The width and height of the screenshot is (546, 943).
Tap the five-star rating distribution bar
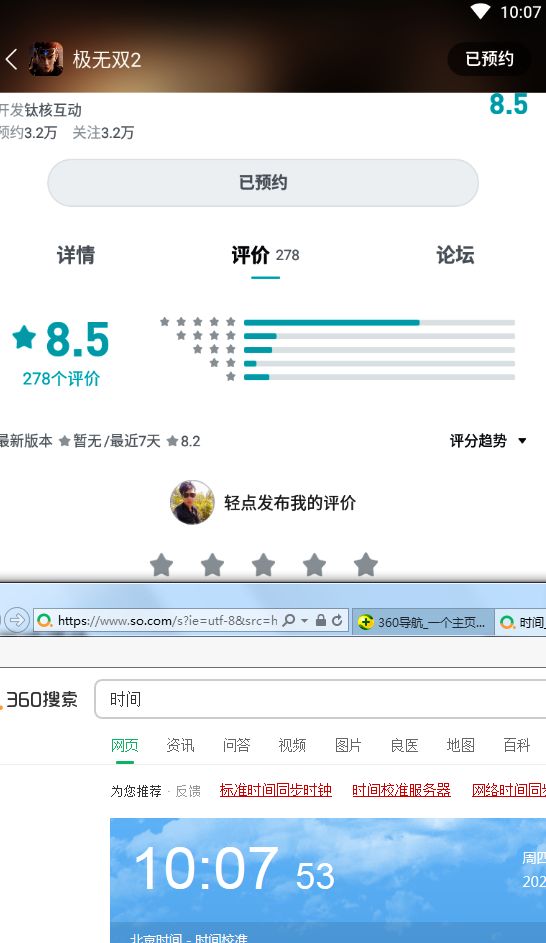tap(379, 323)
